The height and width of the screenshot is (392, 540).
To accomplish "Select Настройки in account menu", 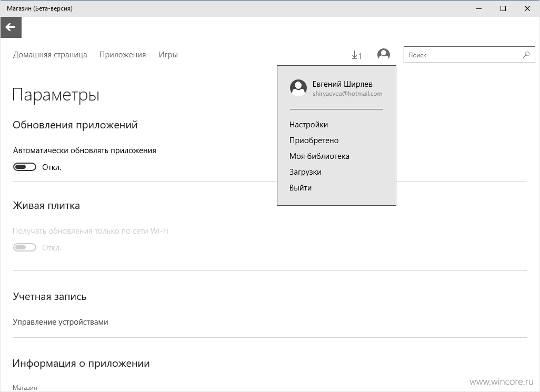I will pyautogui.click(x=308, y=125).
